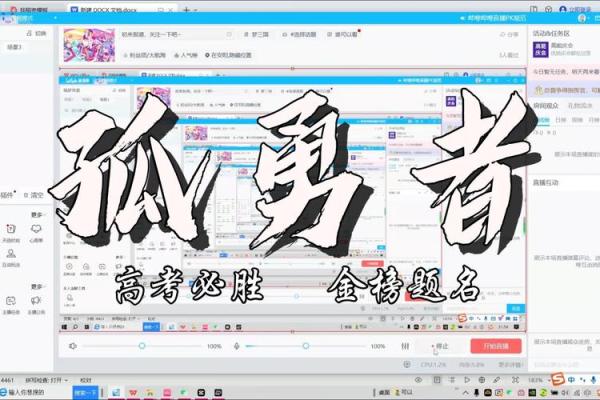Open the 人气榜 popularity ranking
This screenshot has width=600, height=400.
click(186, 55)
